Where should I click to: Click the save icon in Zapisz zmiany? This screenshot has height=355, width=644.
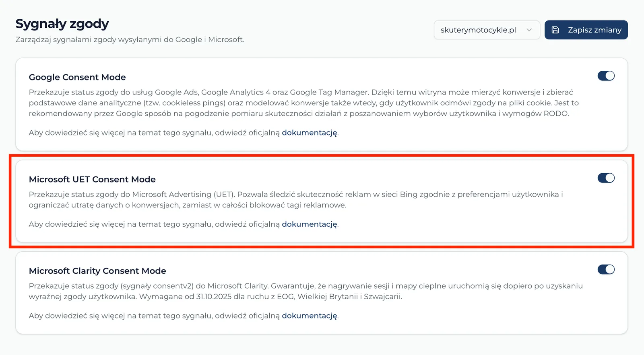click(555, 30)
